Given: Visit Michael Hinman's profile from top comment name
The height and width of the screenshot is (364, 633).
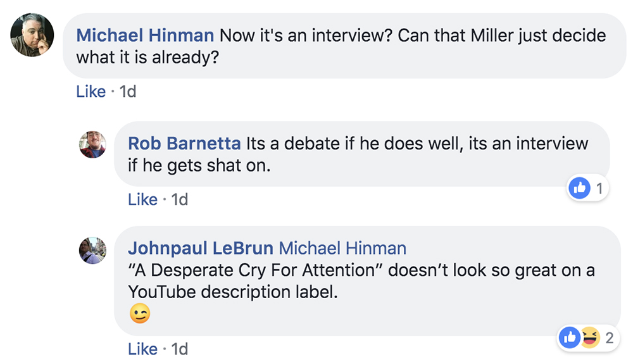Looking at the screenshot, I should tap(145, 35).
